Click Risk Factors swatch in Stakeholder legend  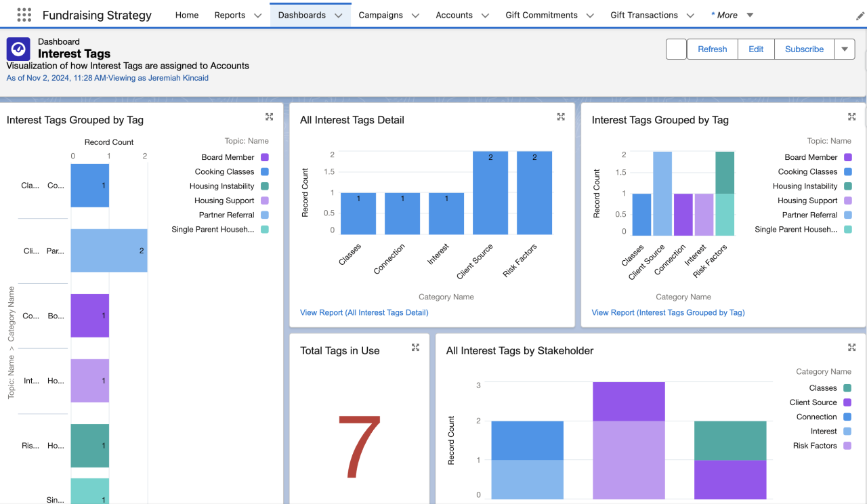847,446
